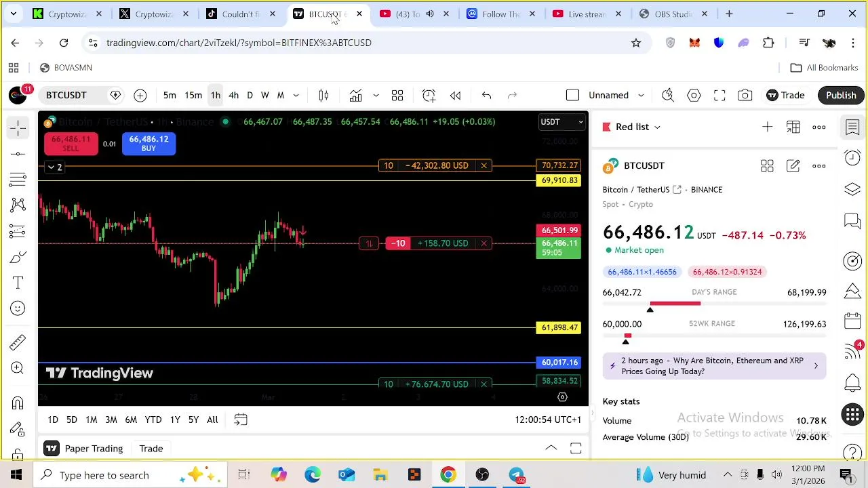
Task: Undo the last chart action
Action: [486, 96]
